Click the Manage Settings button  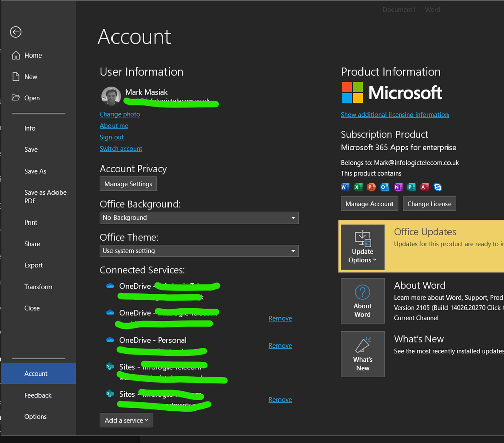(128, 184)
